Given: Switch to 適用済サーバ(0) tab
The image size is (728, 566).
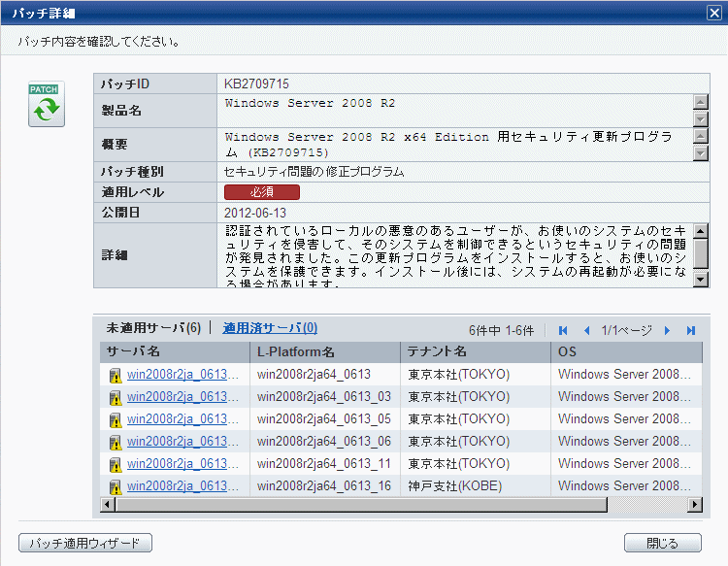Looking at the screenshot, I should [270, 328].
